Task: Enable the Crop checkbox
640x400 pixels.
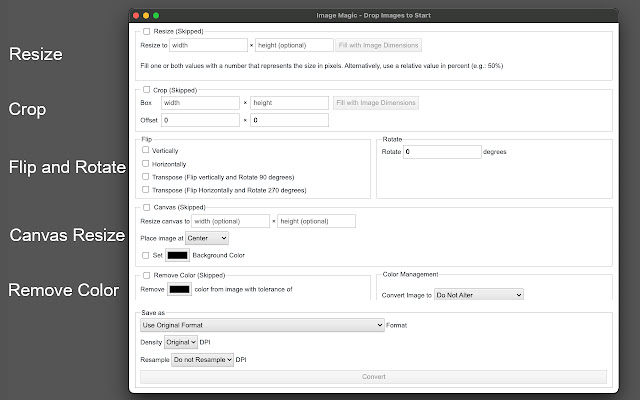Action: [x=147, y=89]
